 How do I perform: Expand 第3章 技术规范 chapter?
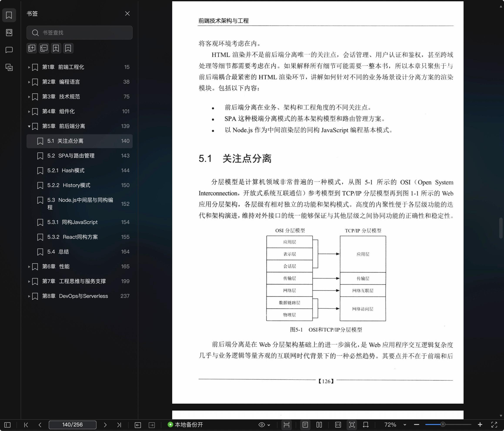(x=29, y=97)
